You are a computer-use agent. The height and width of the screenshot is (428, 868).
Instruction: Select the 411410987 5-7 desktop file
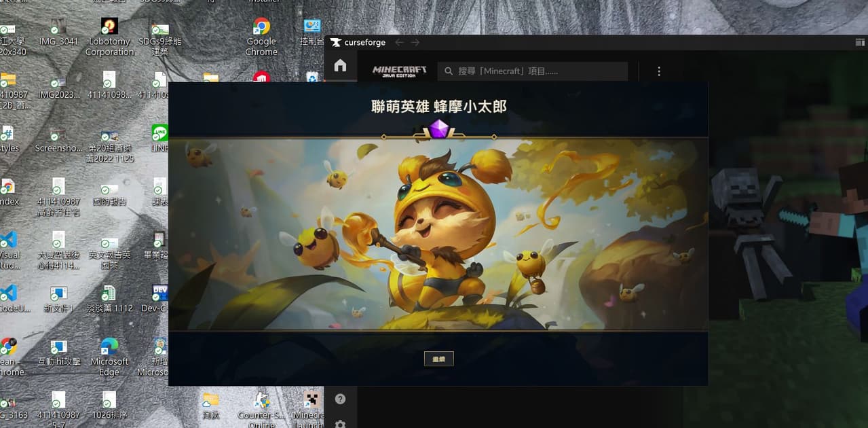click(x=58, y=409)
